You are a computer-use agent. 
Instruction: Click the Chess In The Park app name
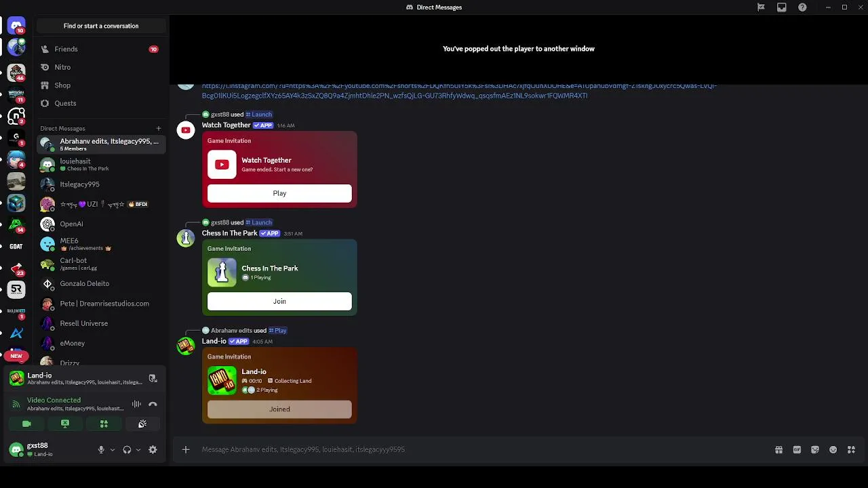click(x=229, y=233)
